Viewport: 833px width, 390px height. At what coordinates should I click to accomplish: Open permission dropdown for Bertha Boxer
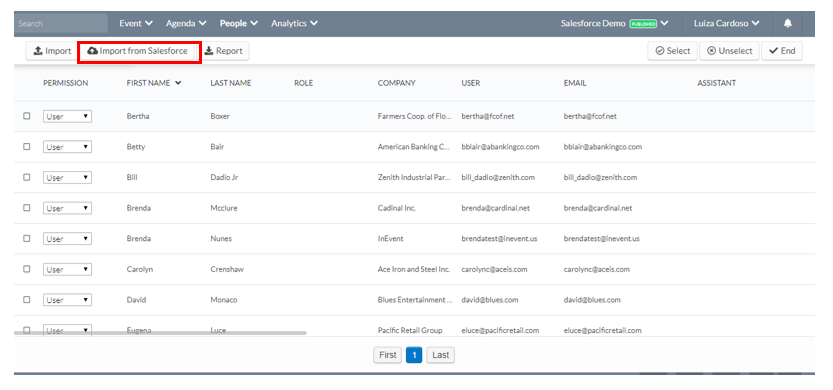pyautogui.click(x=67, y=116)
